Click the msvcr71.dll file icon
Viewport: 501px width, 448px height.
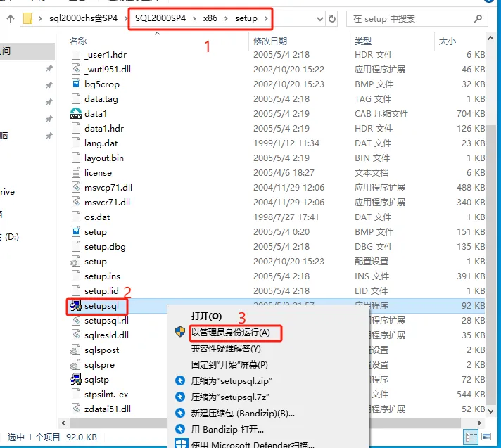click(x=76, y=202)
